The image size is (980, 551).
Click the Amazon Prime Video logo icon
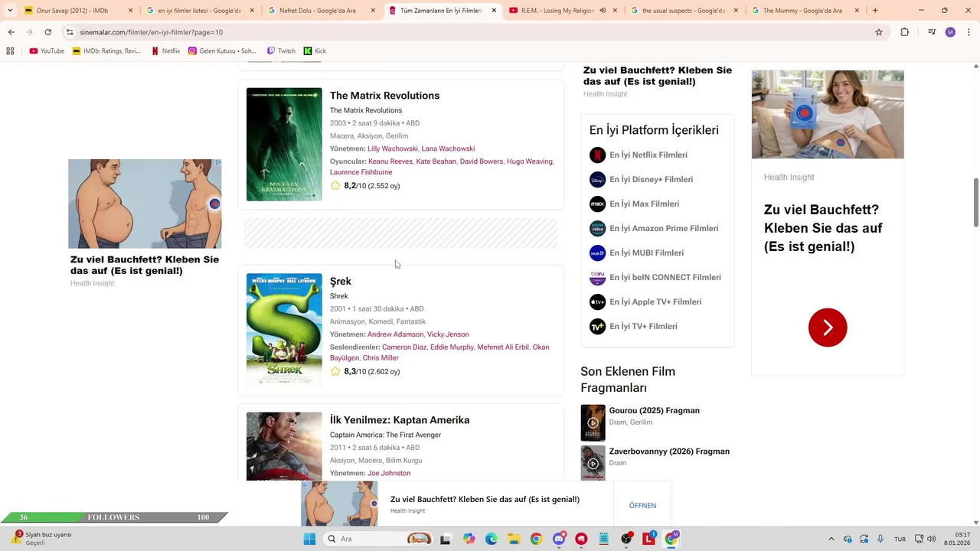(597, 229)
